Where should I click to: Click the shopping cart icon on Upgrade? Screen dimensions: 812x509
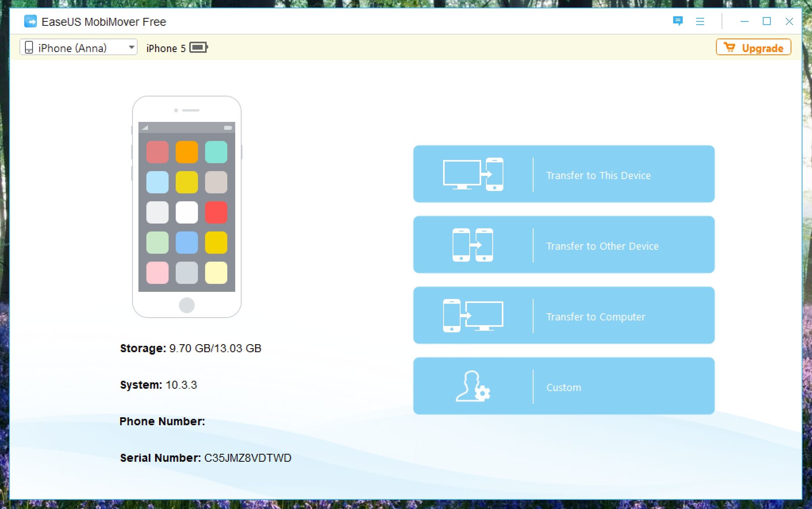coord(729,48)
